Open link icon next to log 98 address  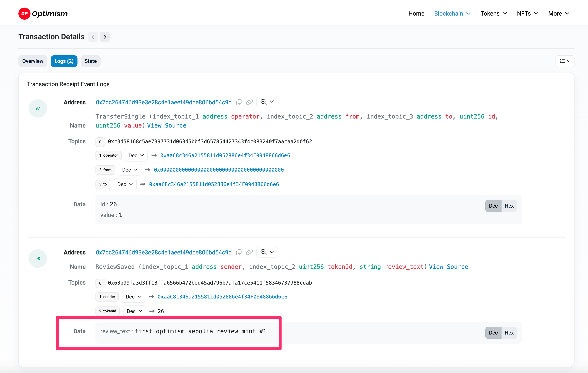click(249, 252)
